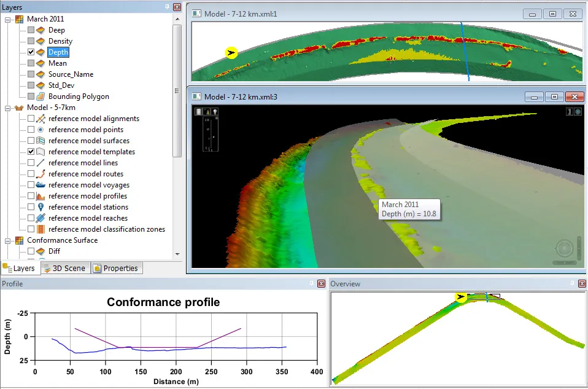The height and width of the screenshot is (389, 588).
Task: Click the lightbulb lighting icon in 3D view
Action: (x=215, y=111)
